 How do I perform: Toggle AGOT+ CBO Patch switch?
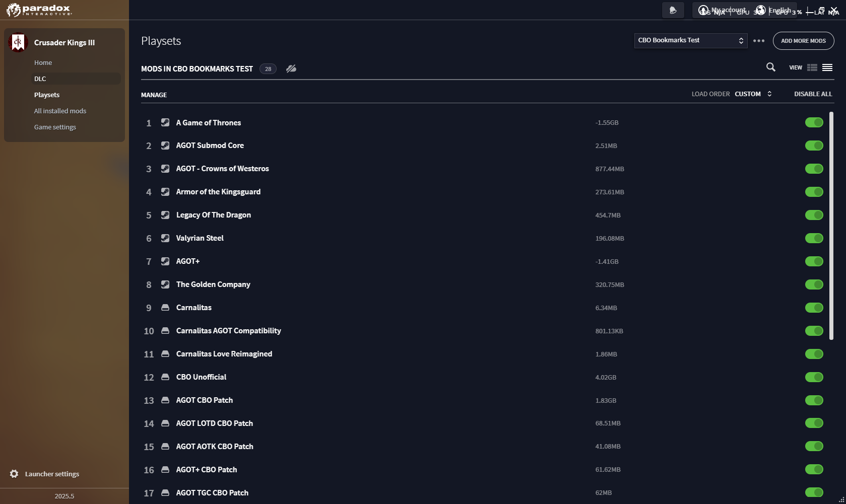(814, 470)
